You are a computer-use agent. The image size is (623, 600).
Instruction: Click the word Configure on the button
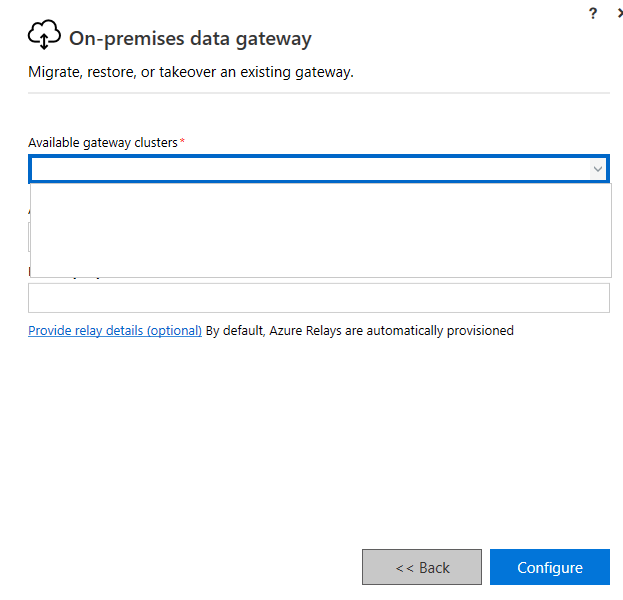pyautogui.click(x=549, y=568)
